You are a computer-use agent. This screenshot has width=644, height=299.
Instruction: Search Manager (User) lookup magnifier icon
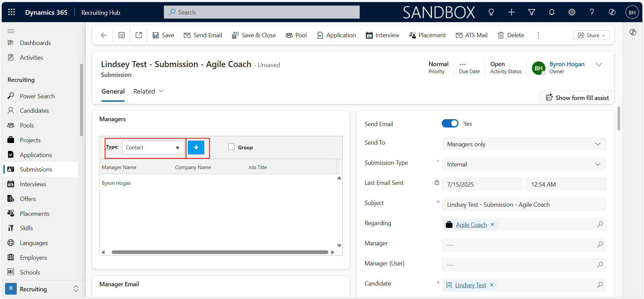pyautogui.click(x=600, y=265)
